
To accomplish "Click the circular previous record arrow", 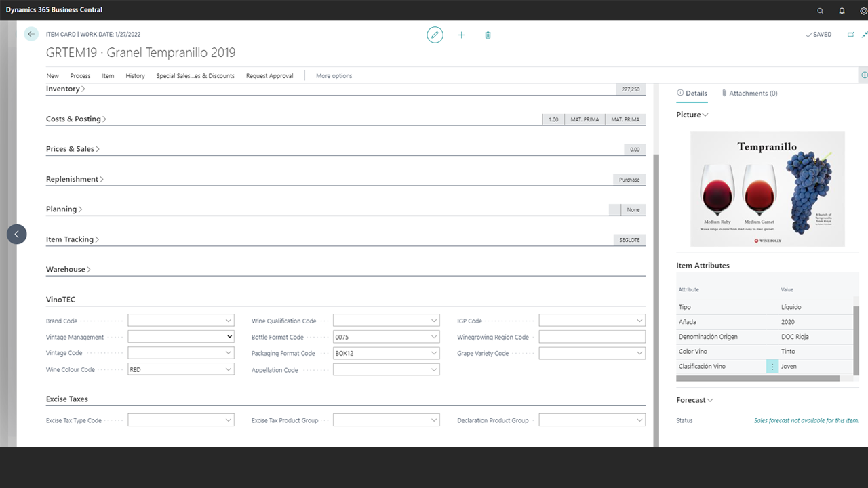I will tap(17, 234).
